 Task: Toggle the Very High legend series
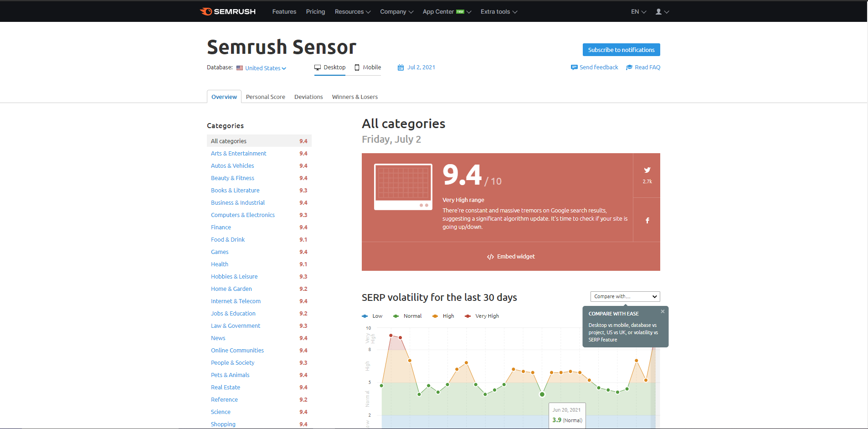pyautogui.click(x=482, y=316)
